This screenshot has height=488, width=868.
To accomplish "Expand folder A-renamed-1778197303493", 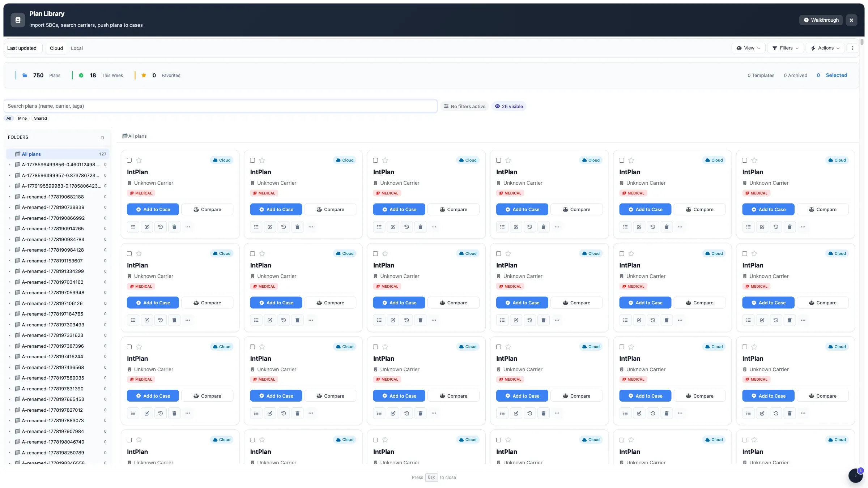I will (9, 325).
